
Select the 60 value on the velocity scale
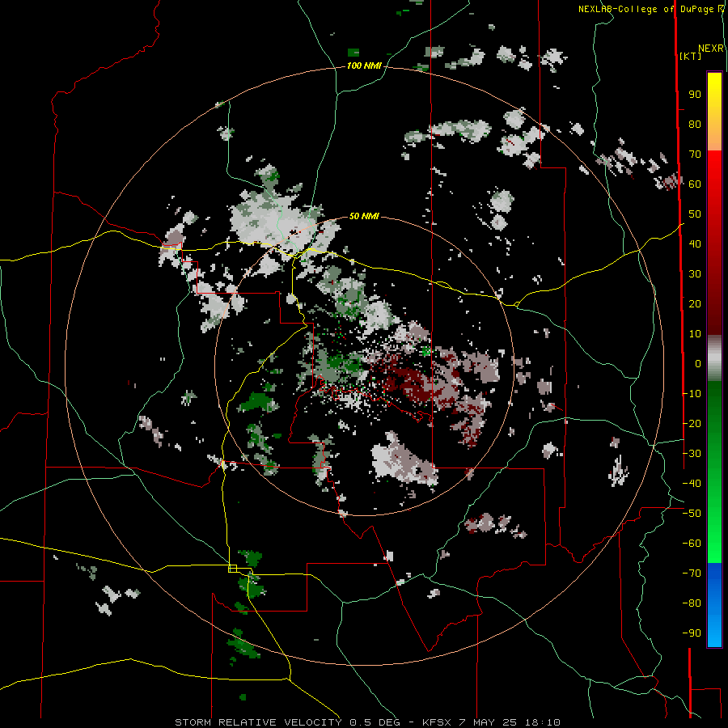pyautogui.click(x=695, y=184)
